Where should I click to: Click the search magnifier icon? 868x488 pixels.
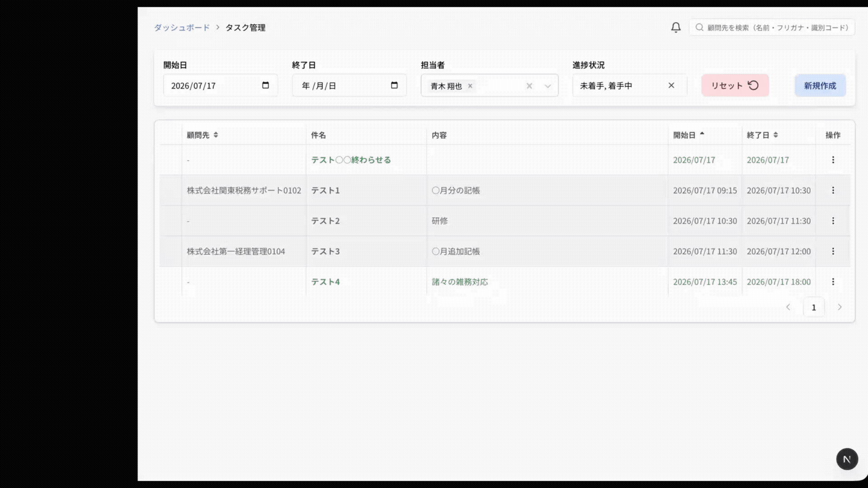click(699, 28)
